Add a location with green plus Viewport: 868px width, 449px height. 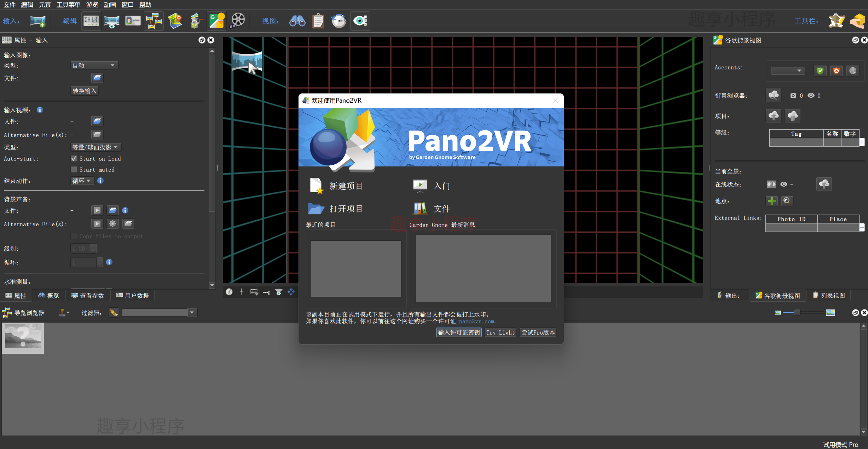(x=772, y=201)
